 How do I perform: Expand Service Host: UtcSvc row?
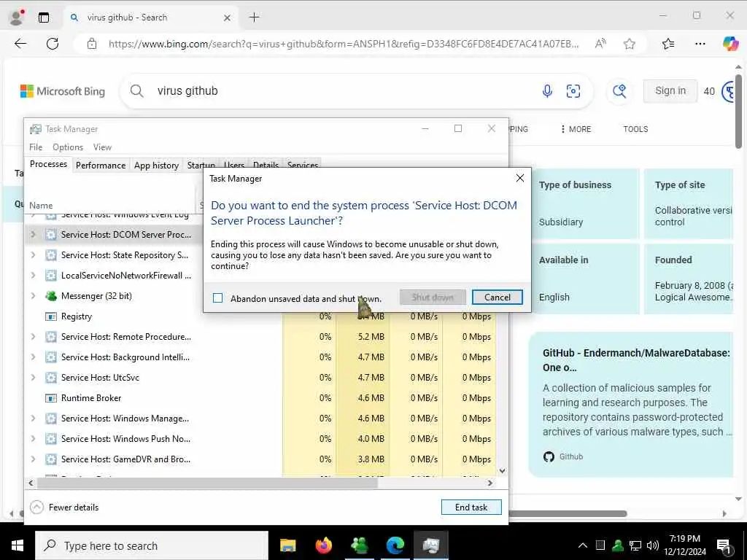coord(33,378)
